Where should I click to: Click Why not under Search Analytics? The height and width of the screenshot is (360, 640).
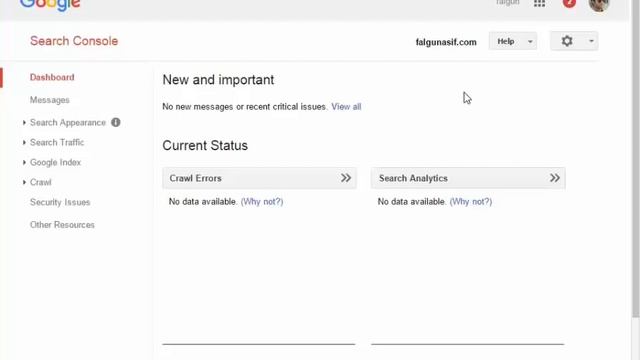click(x=471, y=202)
